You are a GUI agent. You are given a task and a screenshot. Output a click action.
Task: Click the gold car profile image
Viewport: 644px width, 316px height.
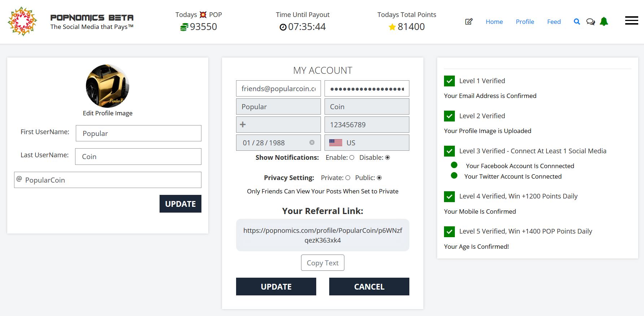pyautogui.click(x=108, y=86)
